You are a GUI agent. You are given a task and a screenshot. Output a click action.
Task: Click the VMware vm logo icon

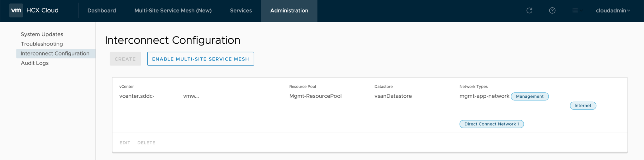click(16, 10)
